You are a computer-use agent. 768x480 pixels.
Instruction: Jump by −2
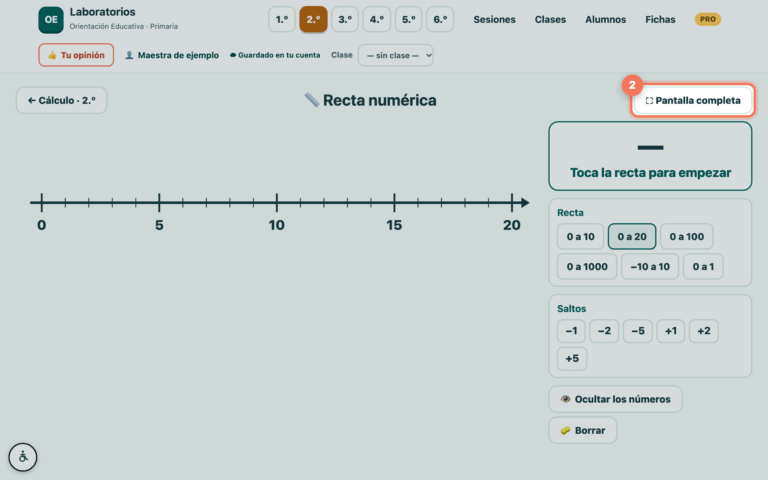(x=604, y=331)
